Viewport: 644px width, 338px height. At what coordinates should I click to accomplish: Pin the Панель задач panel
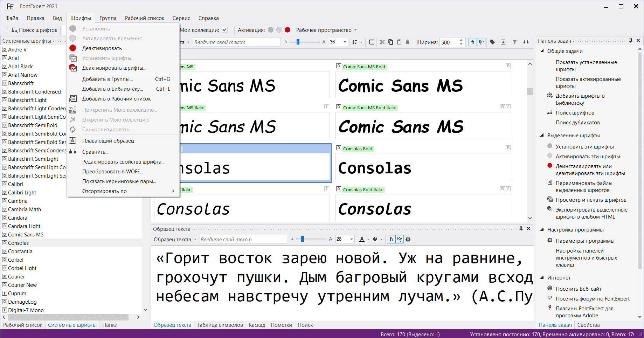coord(631,41)
